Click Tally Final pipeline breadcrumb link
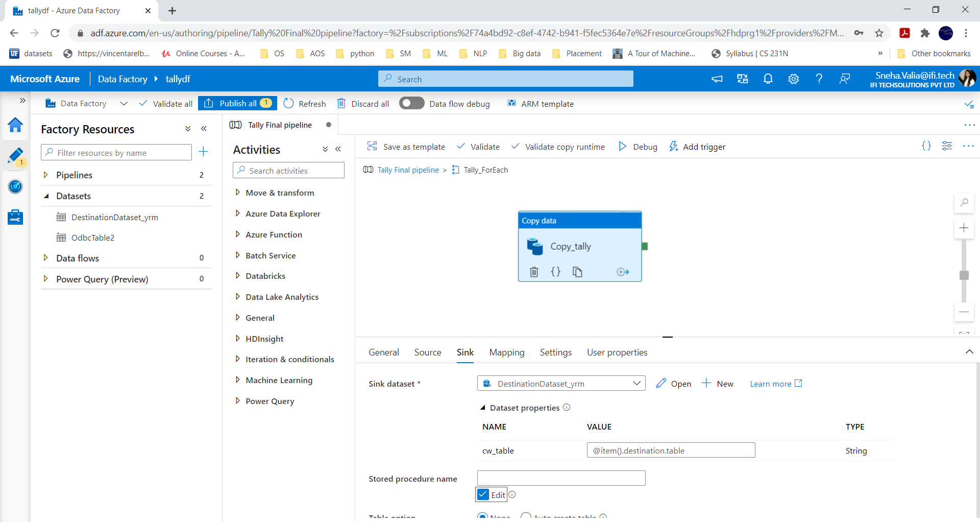This screenshot has height=522, width=980. coord(408,170)
